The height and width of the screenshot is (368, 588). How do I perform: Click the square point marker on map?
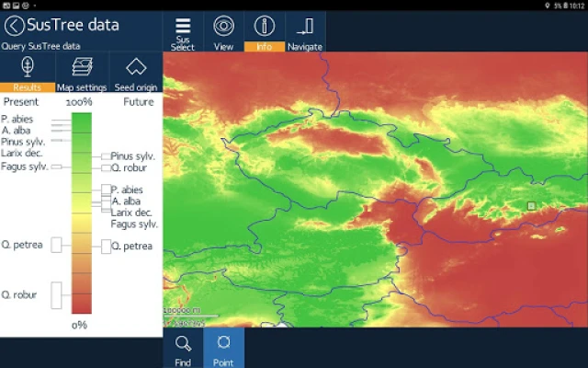click(x=531, y=205)
